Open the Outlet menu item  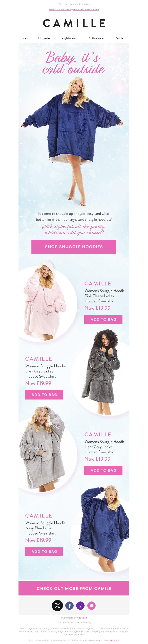pos(120,38)
